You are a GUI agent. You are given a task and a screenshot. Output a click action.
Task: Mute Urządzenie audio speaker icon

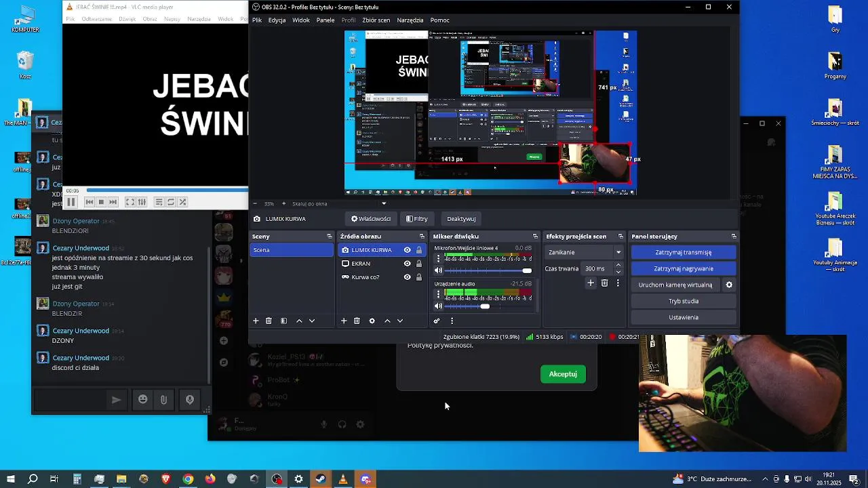click(x=438, y=306)
